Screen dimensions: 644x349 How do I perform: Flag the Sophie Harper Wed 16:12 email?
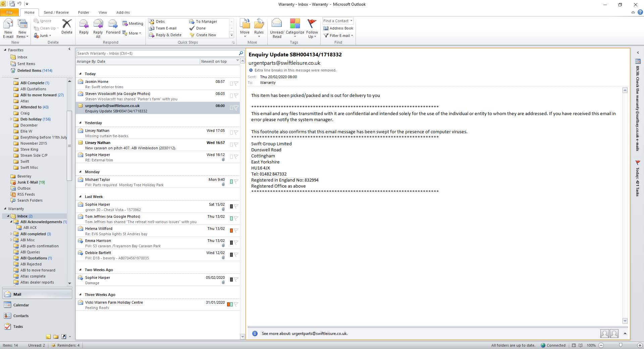click(236, 157)
